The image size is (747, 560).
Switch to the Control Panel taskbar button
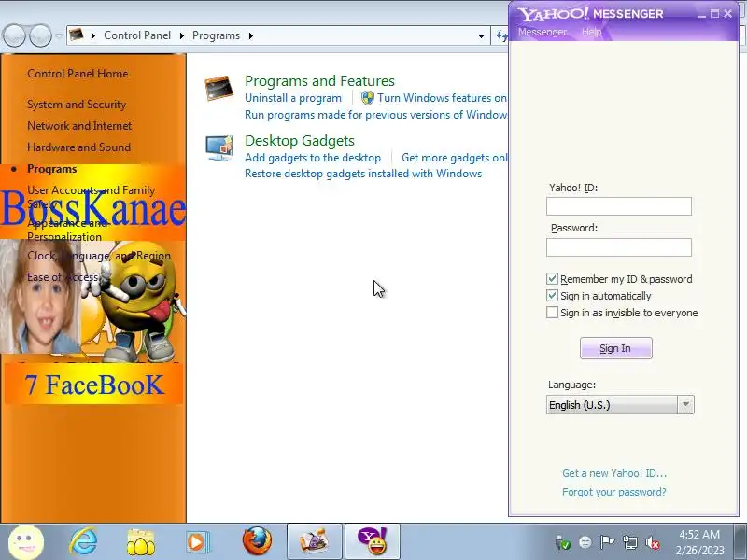(x=315, y=541)
